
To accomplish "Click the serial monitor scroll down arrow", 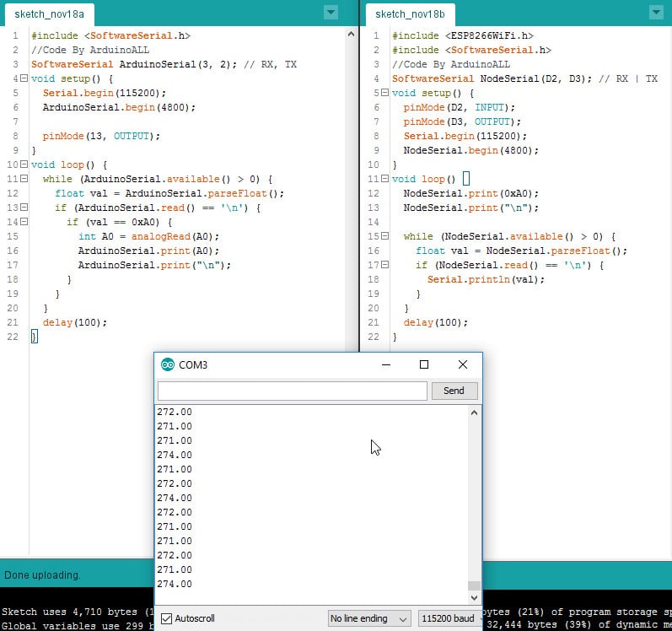I will tap(474, 597).
